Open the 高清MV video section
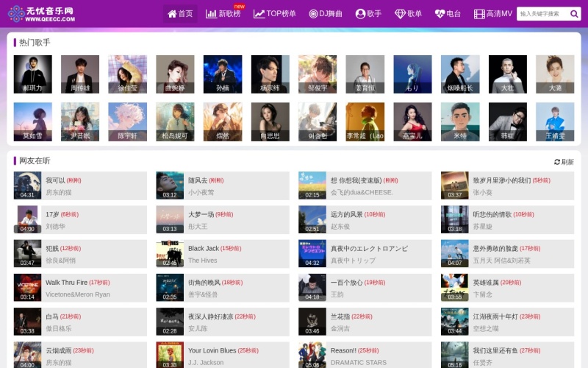This screenshot has height=368, width=588. [x=492, y=13]
